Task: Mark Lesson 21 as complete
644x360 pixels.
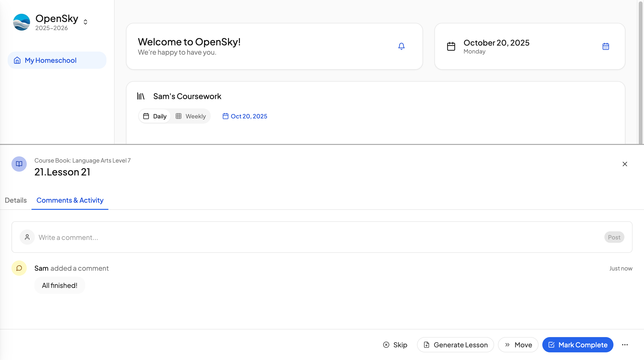Action: 577,345
